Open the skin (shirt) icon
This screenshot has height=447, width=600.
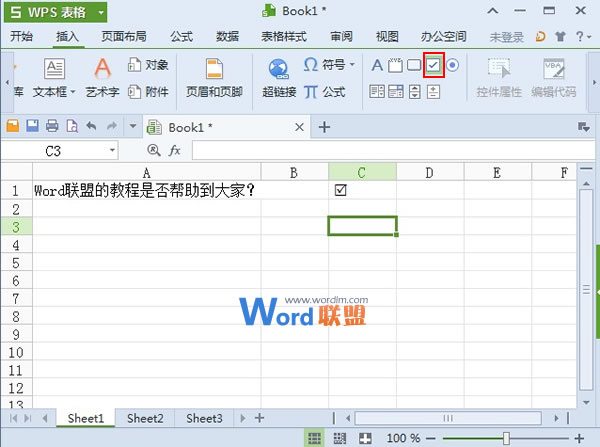pyautogui.click(x=561, y=37)
